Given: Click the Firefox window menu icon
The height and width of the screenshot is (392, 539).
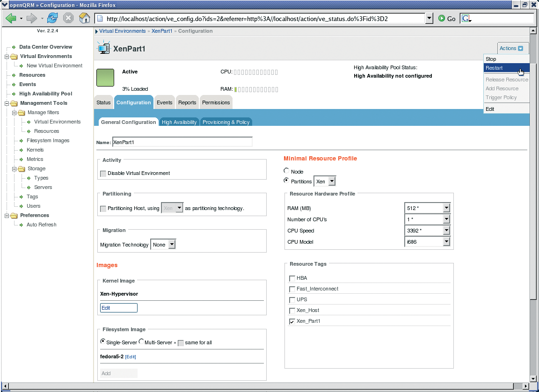Looking at the screenshot, I should (5, 5).
